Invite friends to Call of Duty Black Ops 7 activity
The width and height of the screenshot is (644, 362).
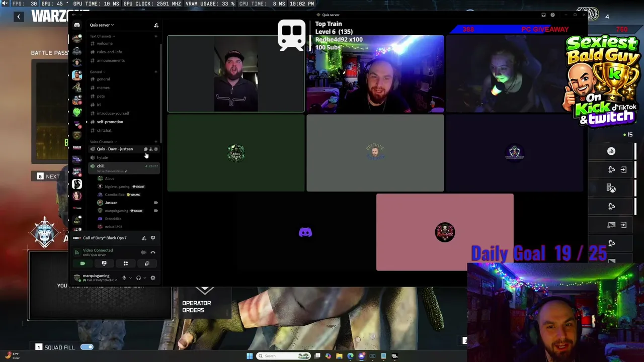144,238
